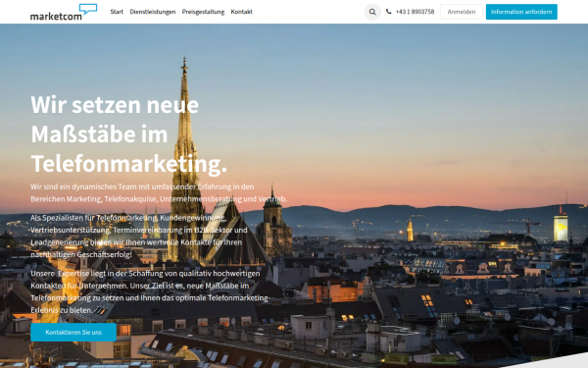Click the Kontaktieren Sie uns button

point(73,333)
